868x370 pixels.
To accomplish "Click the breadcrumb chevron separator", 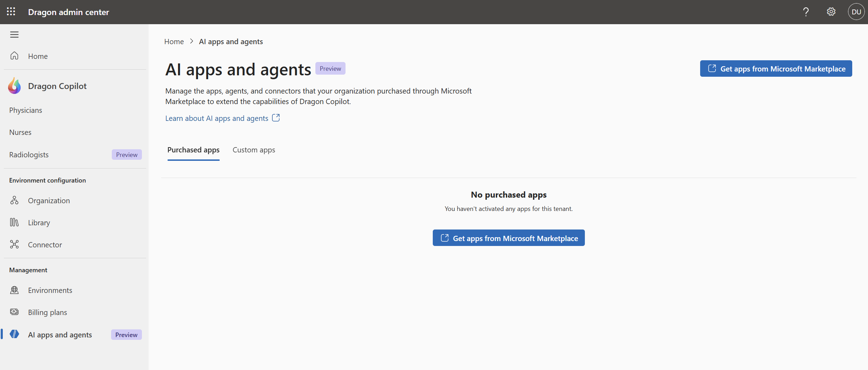I will (x=191, y=41).
